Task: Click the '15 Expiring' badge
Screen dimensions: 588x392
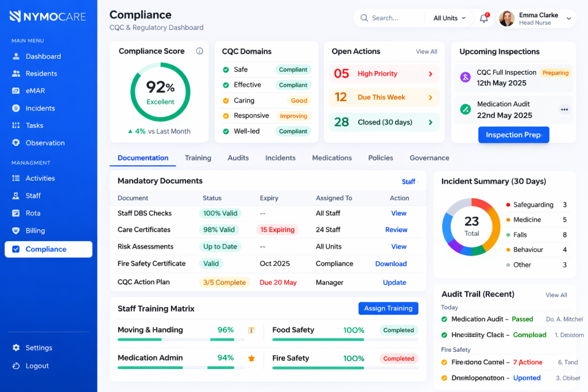Action: 277,230
